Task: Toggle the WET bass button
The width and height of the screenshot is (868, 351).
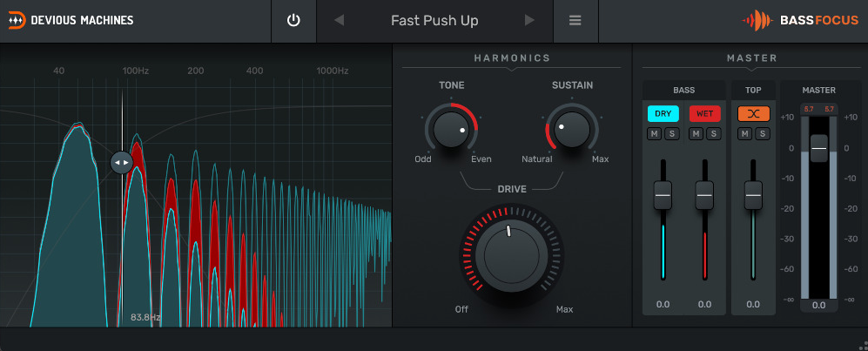Action: 704,114
